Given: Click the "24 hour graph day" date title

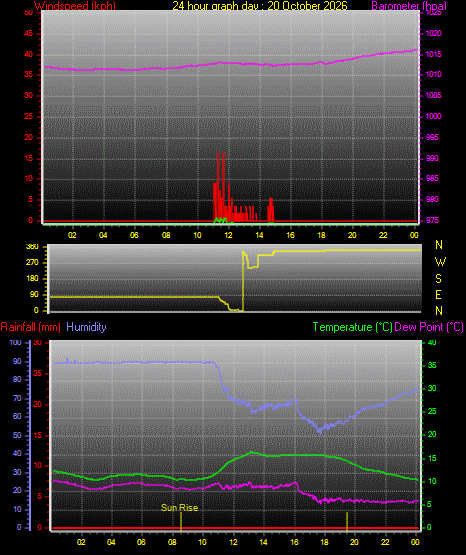Looking at the screenshot, I should pyautogui.click(x=260, y=6).
